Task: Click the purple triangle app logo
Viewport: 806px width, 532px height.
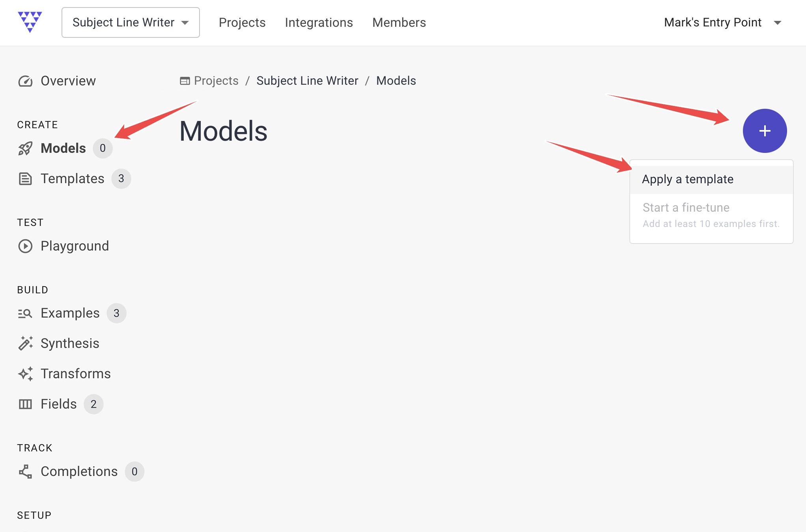Action: (30, 22)
